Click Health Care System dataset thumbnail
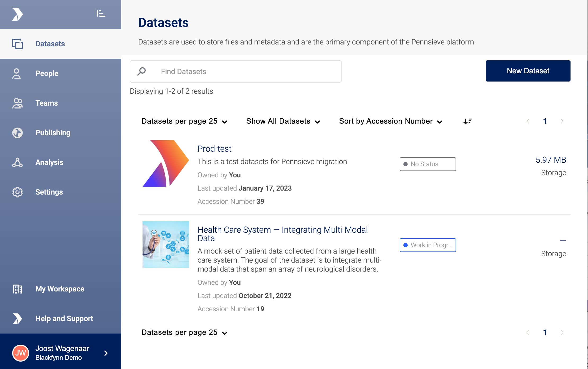588x369 pixels. (x=166, y=244)
